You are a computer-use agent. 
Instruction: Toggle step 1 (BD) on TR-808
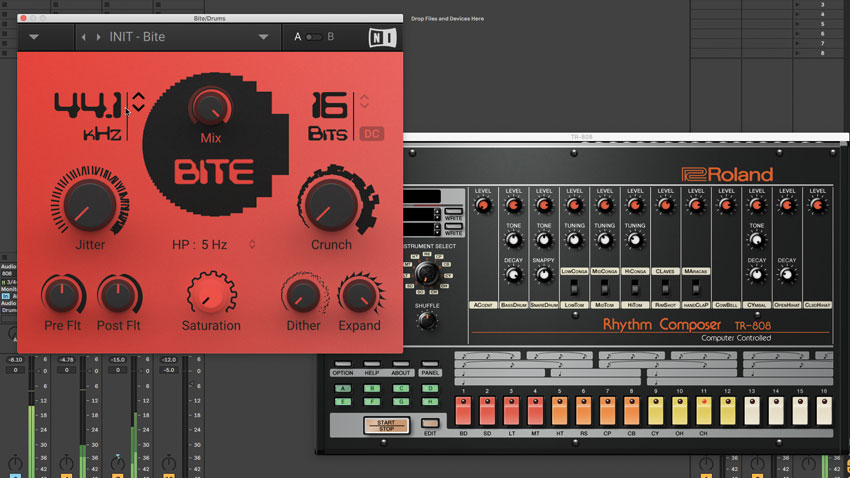click(x=463, y=411)
